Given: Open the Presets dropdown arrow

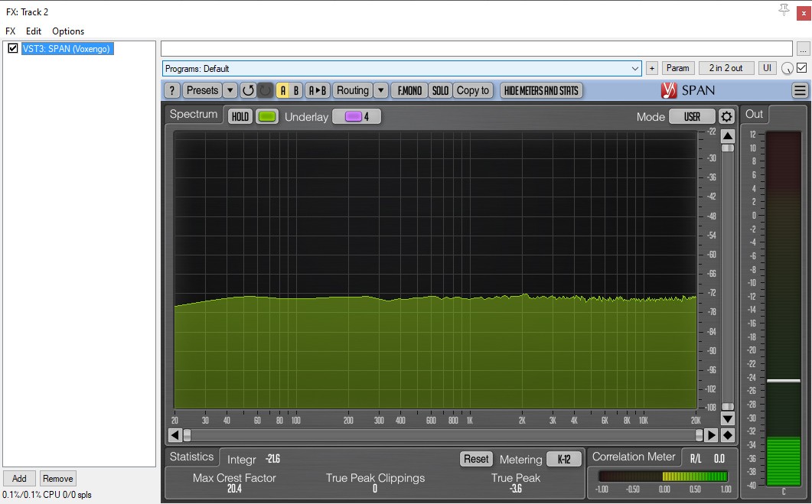Looking at the screenshot, I should [x=230, y=90].
